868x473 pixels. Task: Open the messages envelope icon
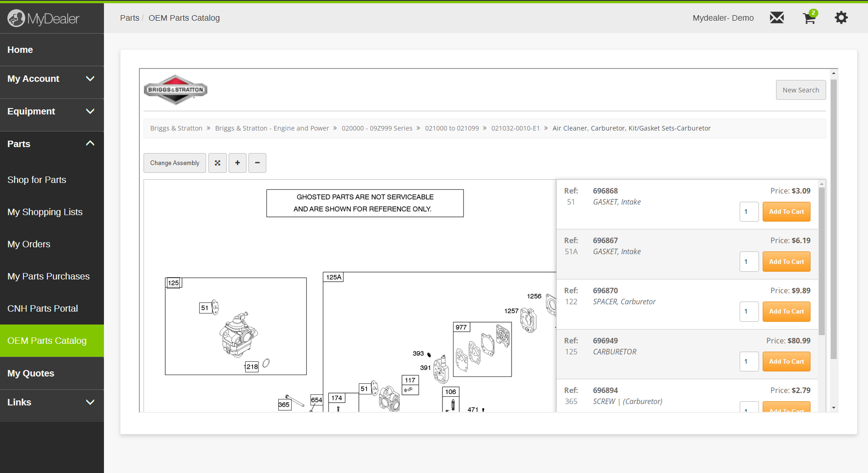click(x=776, y=18)
